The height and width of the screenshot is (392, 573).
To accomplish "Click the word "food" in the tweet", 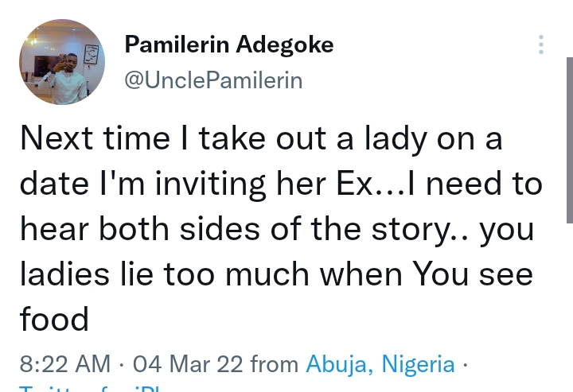I will tap(54, 319).
